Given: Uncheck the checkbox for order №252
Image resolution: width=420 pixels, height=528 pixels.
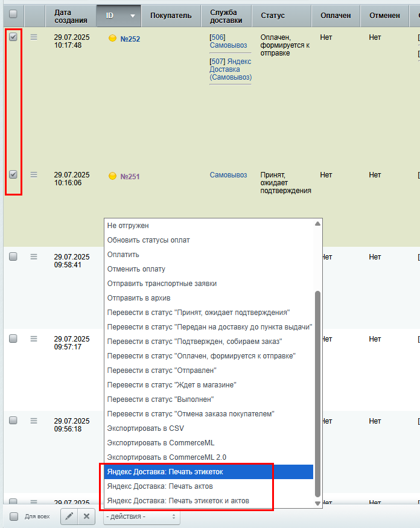Looking at the screenshot, I should pos(13,37).
